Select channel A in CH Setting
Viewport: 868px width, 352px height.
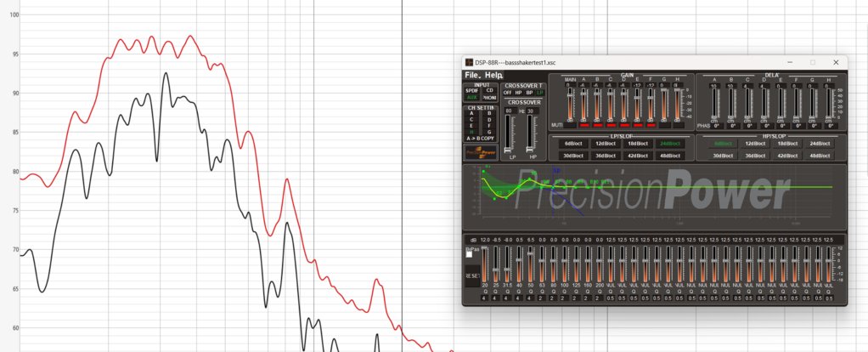point(471,113)
